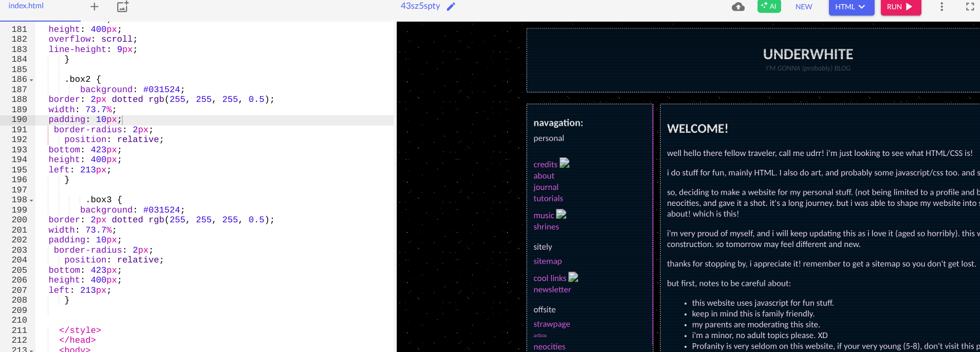Click broken image icon beside cool links
This screenshot has width=980, height=352.
point(573,277)
